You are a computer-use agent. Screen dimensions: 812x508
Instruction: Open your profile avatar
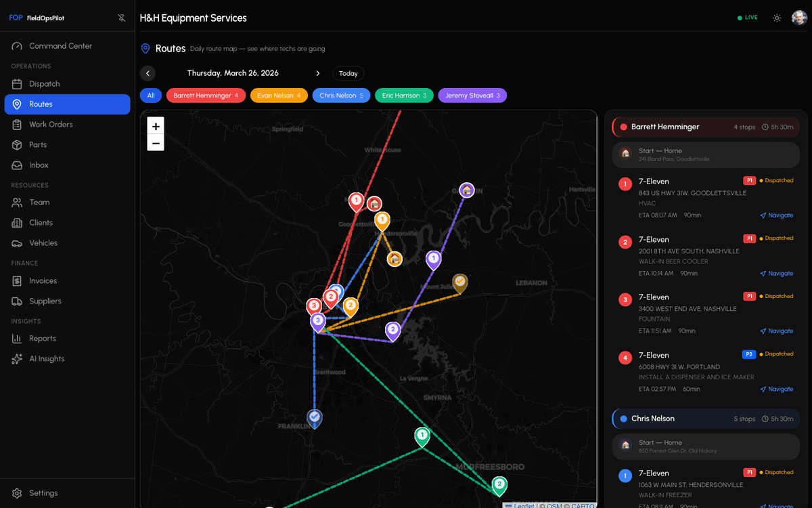pos(799,17)
